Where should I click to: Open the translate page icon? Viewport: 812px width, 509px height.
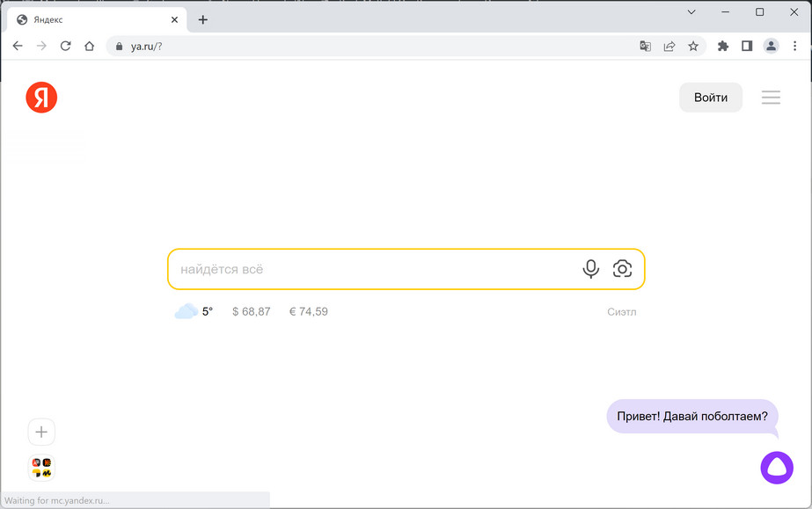click(645, 46)
